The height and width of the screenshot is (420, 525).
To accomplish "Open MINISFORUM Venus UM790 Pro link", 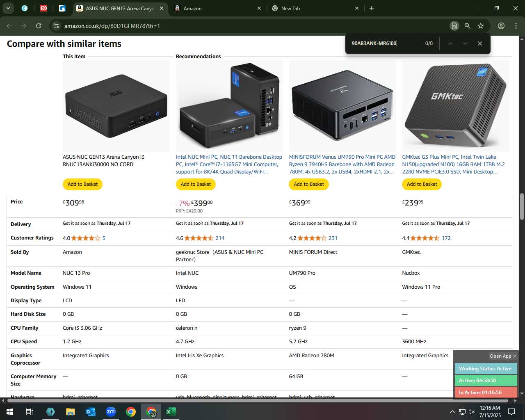I will pyautogui.click(x=342, y=164).
